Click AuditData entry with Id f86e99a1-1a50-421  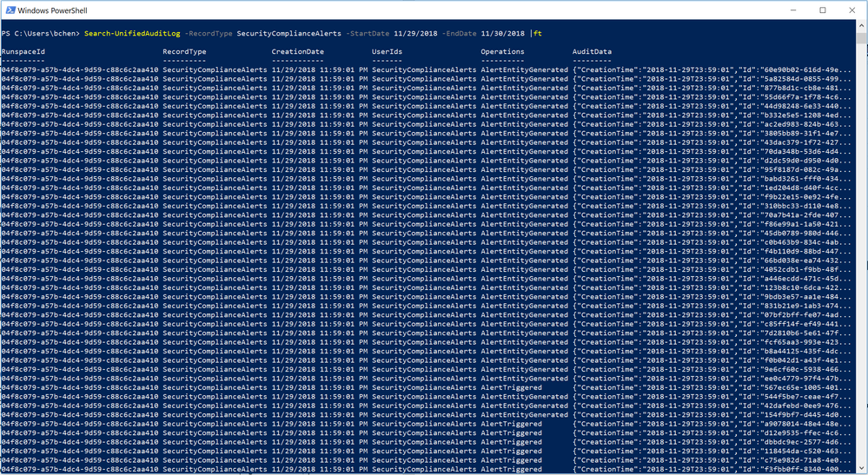(x=712, y=224)
